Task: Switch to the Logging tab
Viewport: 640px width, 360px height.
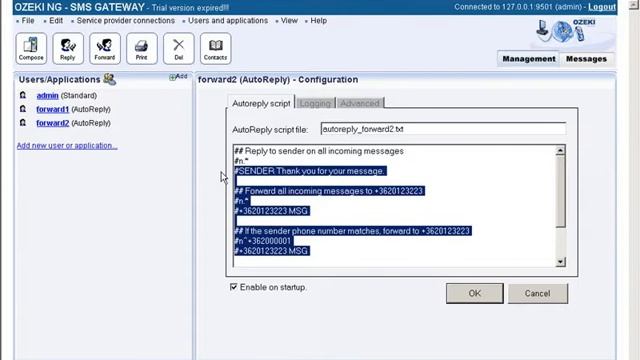Action: [x=315, y=103]
